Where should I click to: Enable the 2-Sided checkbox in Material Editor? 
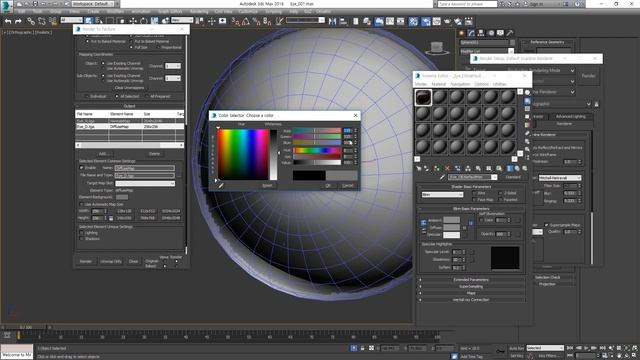[x=500, y=193]
